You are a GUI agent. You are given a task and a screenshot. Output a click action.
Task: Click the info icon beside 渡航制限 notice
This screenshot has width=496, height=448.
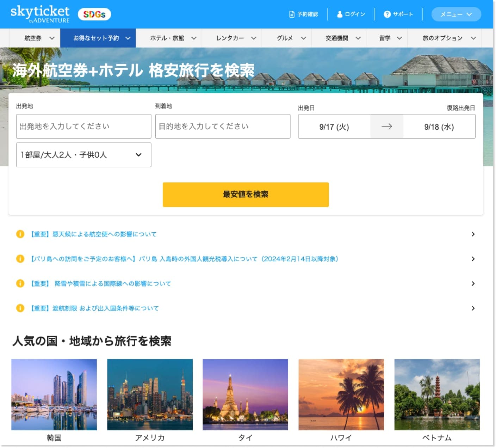point(20,308)
